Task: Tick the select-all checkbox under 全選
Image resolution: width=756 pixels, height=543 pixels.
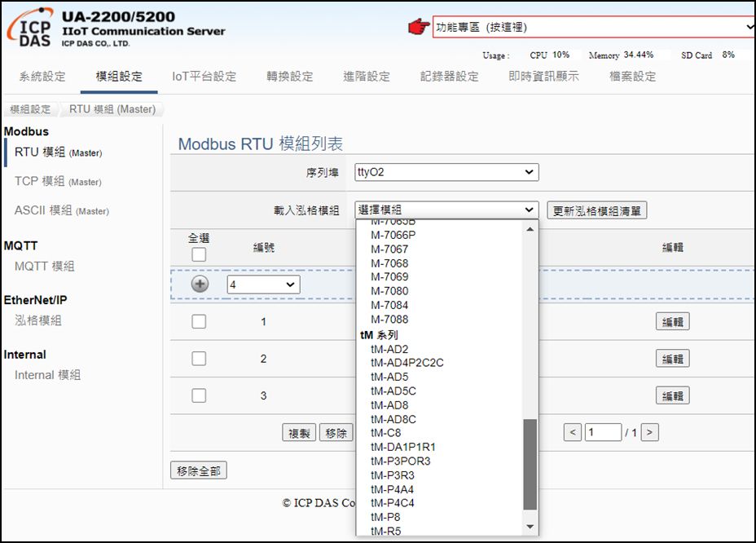Action: (199, 254)
